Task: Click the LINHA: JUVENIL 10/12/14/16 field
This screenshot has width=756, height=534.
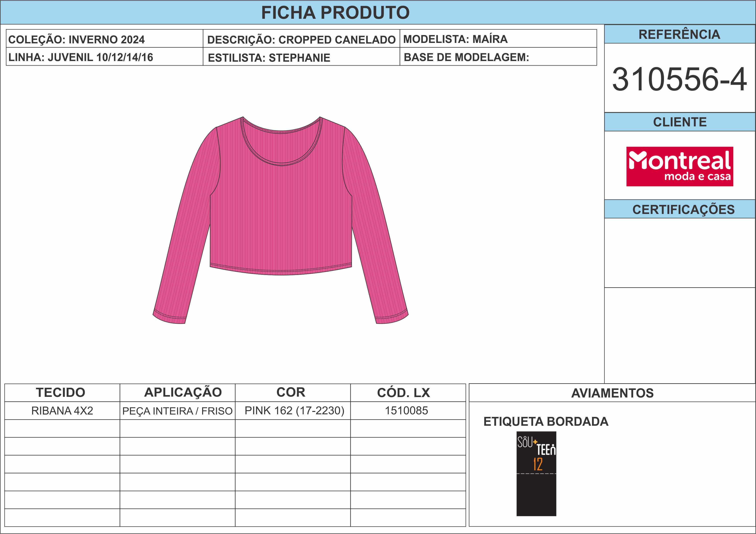Action: point(105,57)
